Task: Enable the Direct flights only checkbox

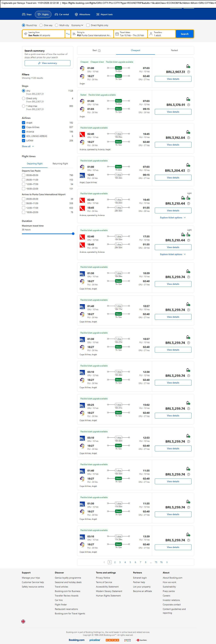Action: [x=88, y=25]
